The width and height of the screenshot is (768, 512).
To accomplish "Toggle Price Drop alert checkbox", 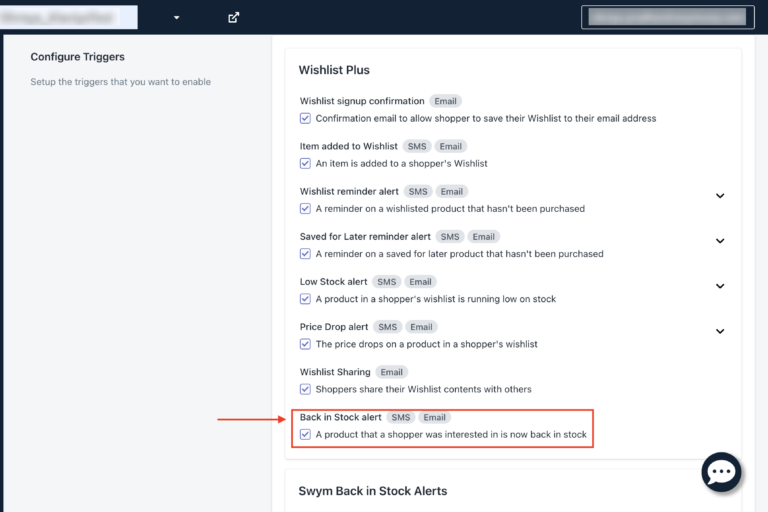I will tap(305, 344).
